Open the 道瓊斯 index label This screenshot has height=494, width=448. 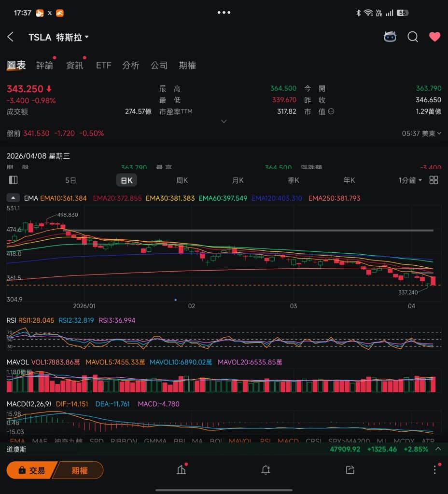(x=16, y=449)
